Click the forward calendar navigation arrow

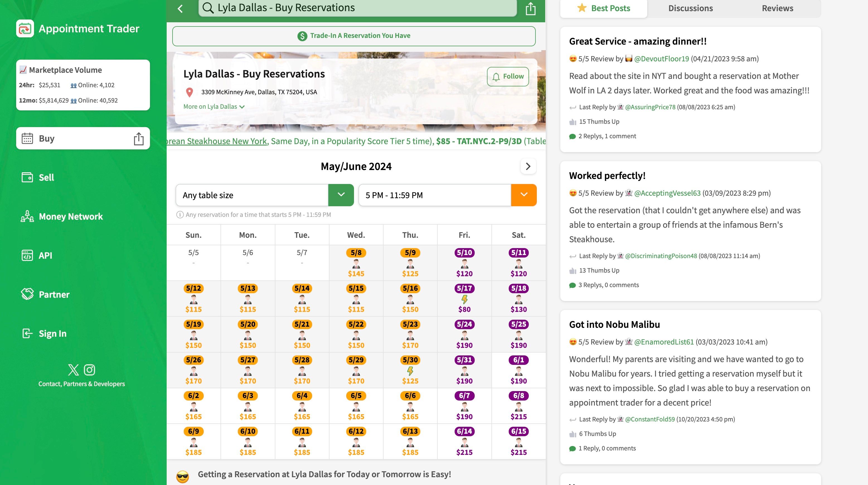(528, 166)
